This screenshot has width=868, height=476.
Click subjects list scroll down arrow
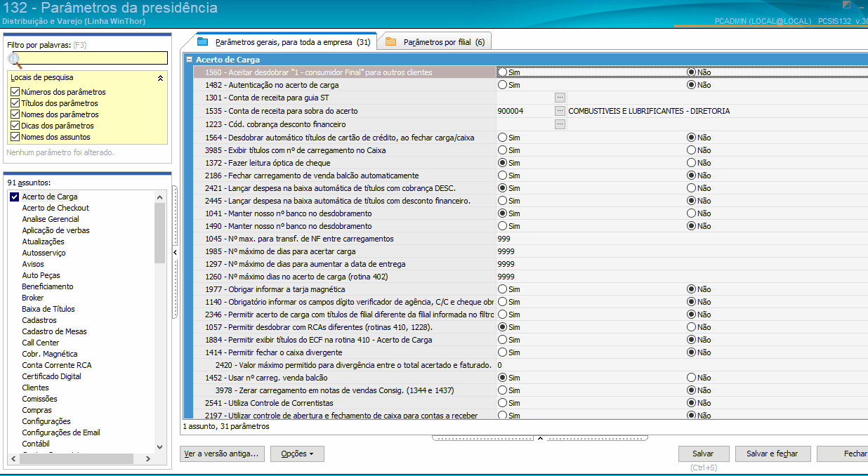tap(159, 447)
